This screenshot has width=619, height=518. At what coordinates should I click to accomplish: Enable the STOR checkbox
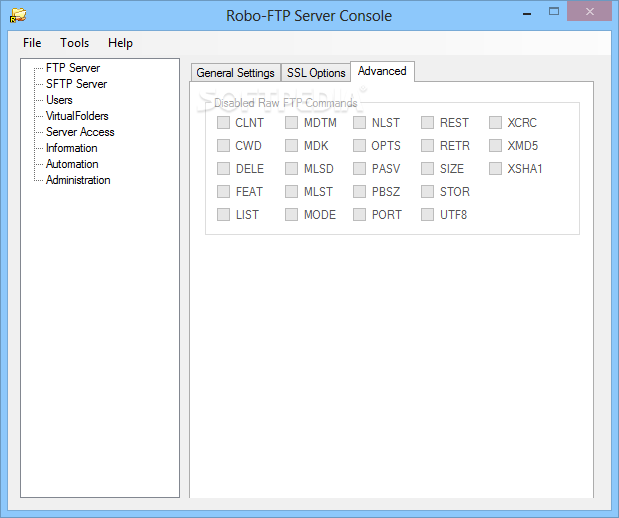click(x=427, y=191)
